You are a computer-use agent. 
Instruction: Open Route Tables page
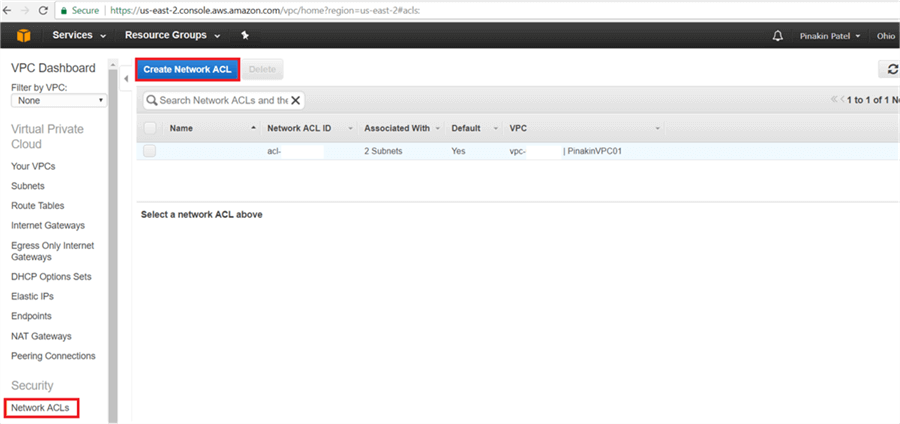[37, 205]
